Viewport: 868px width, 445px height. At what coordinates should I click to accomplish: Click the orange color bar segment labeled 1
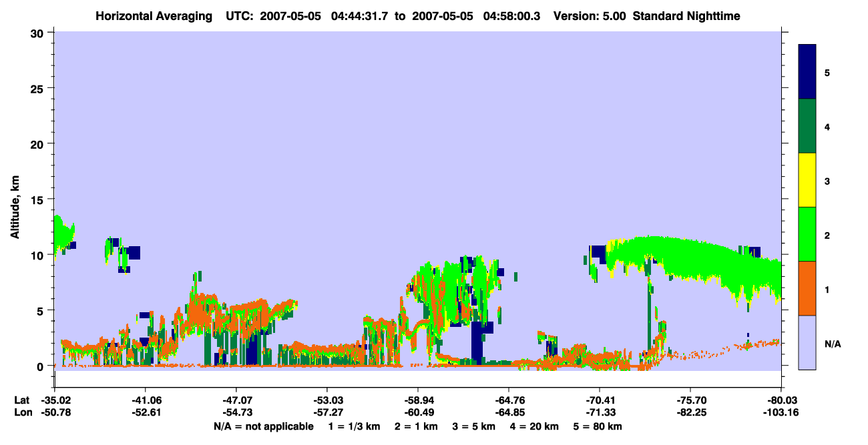click(807, 288)
